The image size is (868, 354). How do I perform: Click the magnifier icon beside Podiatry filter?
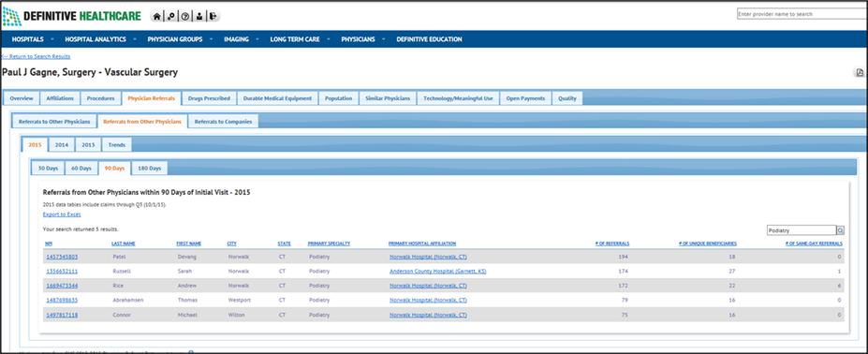[x=840, y=229]
